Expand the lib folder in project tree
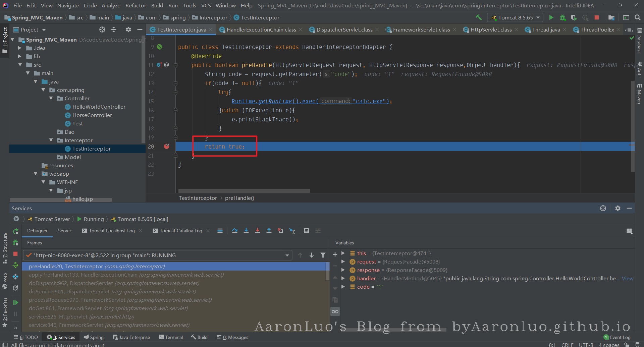 19,56
